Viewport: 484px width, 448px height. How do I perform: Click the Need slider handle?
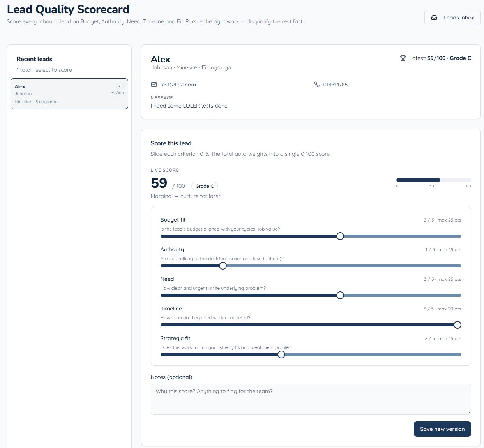(x=340, y=295)
